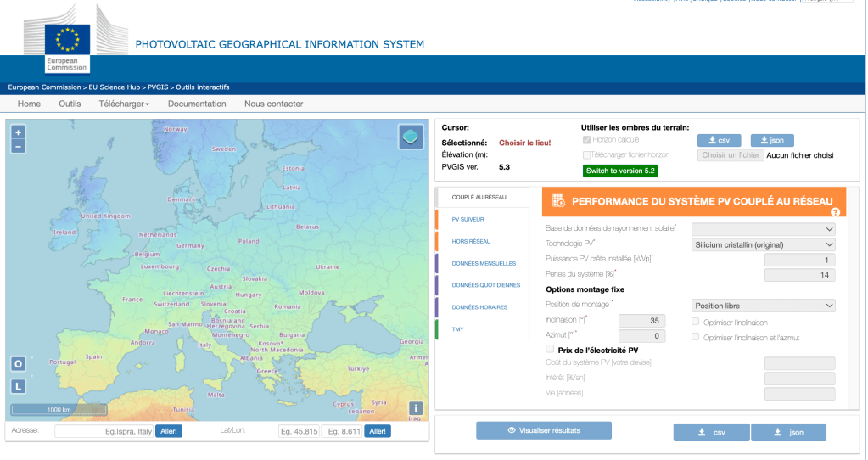Click 'Visualiser résultats' button
868x460 pixels.
(x=544, y=430)
